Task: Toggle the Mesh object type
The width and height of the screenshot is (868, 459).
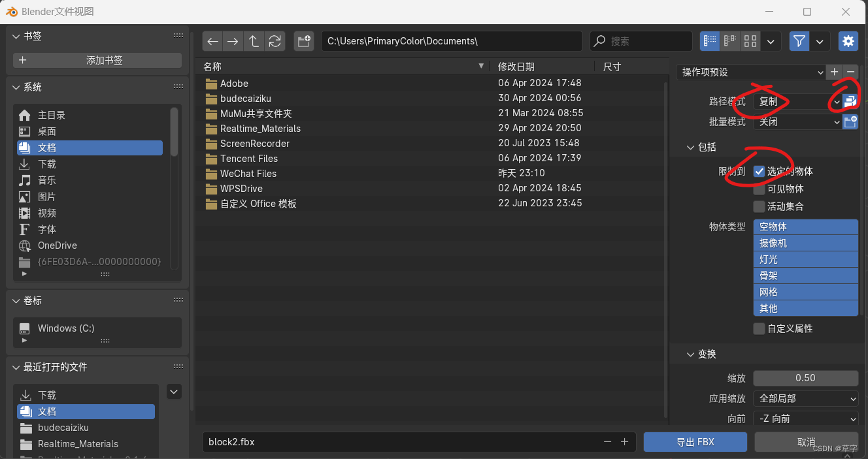Action: point(805,292)
